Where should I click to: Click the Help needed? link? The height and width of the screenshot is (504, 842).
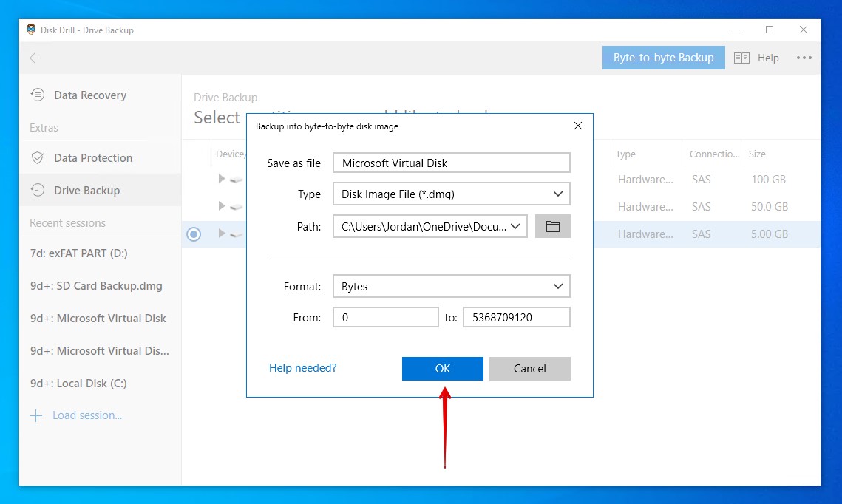pos(302,368)
